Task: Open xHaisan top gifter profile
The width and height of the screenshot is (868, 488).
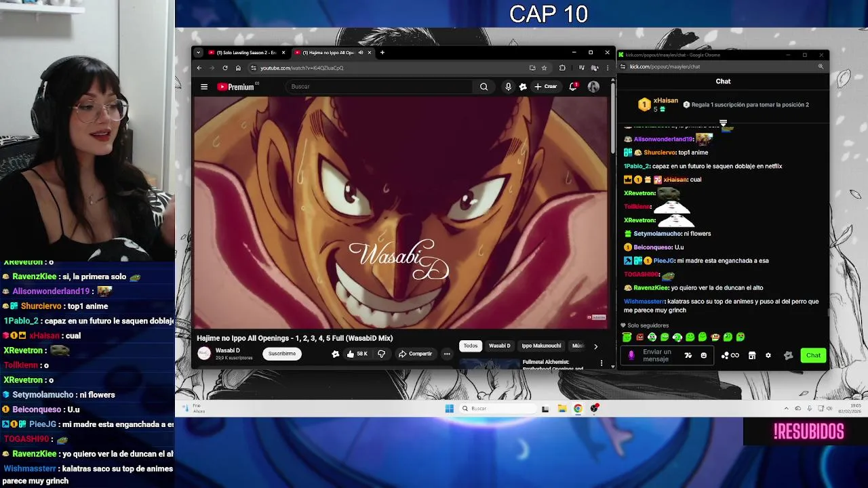Action: [665, 100]
